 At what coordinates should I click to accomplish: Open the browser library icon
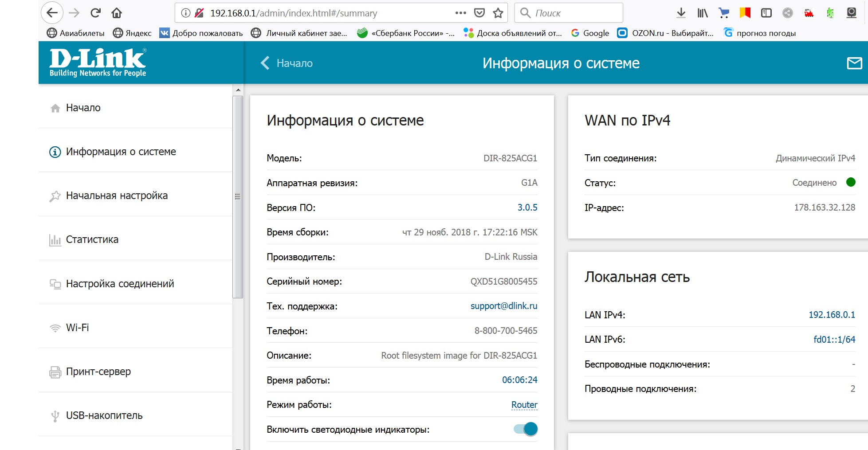click(x=703, y=13)
